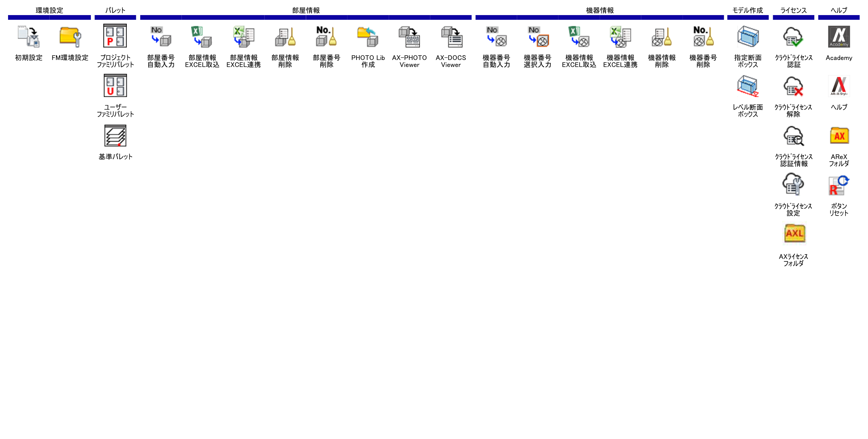Run 部屋番号自動入力 tool
Screen dimensions: 868x439
[161, 37]
